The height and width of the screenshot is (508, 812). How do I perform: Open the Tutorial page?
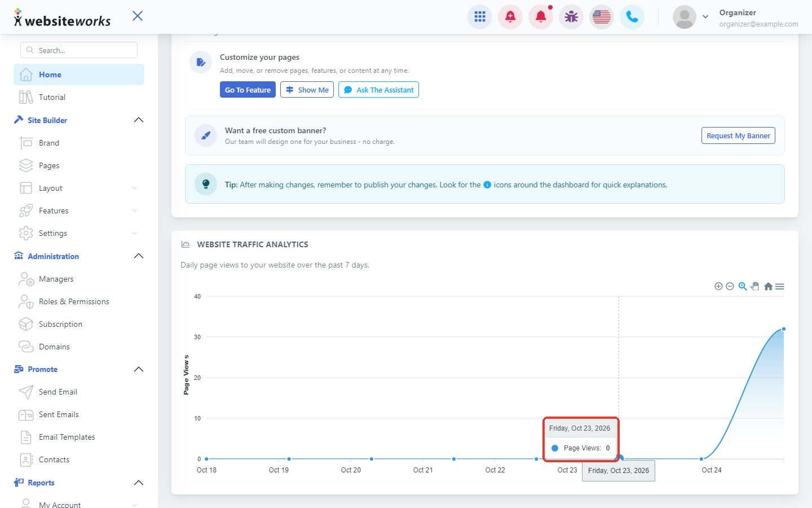(79, 97)
